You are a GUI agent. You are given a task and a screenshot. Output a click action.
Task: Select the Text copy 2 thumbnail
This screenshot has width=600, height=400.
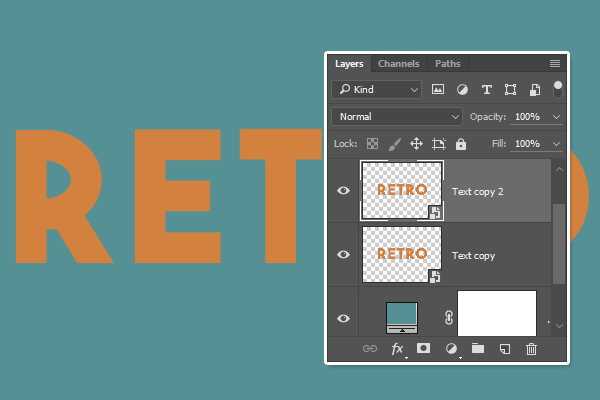(402, 191)
